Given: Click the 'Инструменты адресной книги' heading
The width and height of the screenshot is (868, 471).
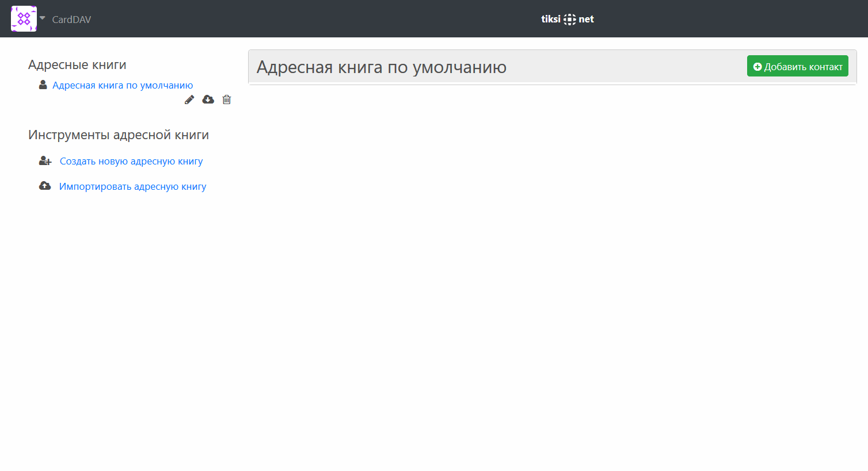Looking at the screenshot, I should pos(119,135).
